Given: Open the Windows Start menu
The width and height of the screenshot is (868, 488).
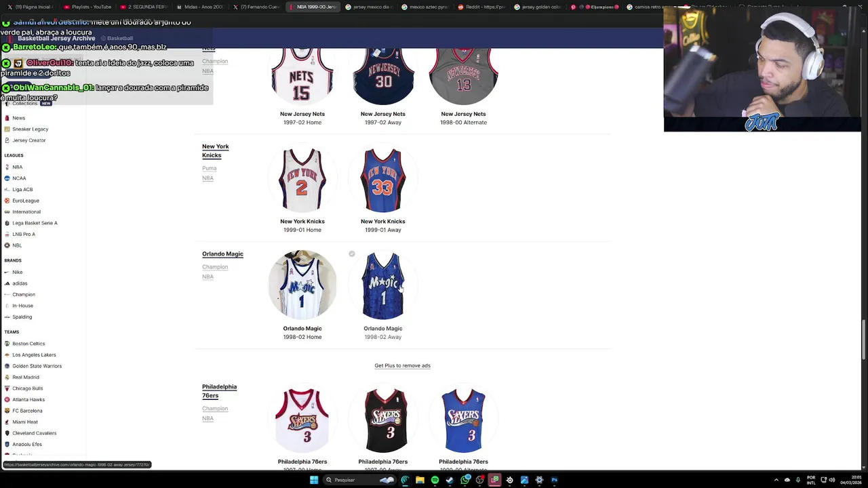Looking at the screenshot, I should [314, 480].
